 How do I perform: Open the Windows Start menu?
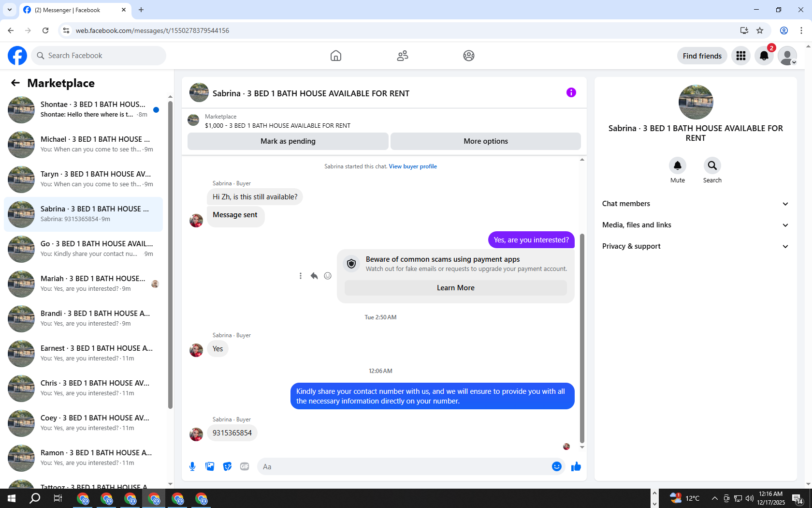tap(12, 498)
